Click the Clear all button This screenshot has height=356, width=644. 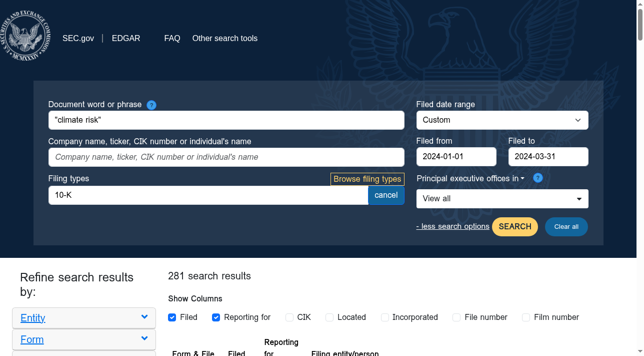(566, 227)
